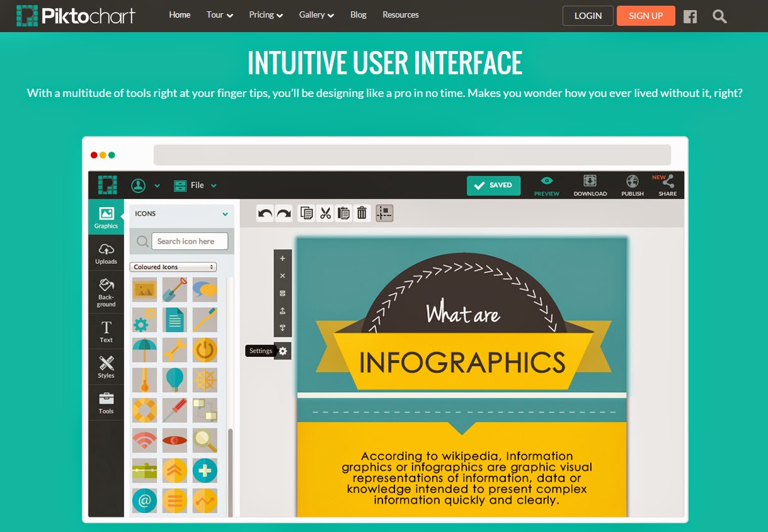Open the Uploads panel
The height and width of the screenshot is (532, 768).
click(106, 253)
